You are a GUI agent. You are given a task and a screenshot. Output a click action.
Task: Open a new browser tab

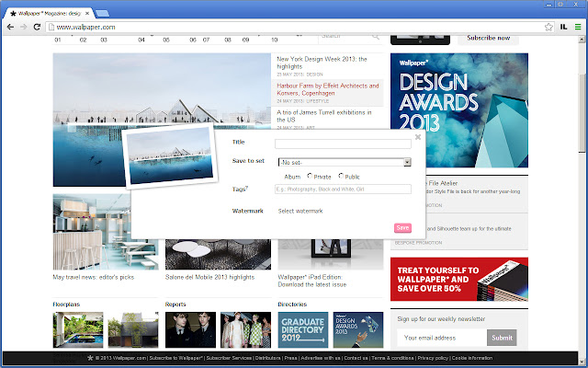102,14
